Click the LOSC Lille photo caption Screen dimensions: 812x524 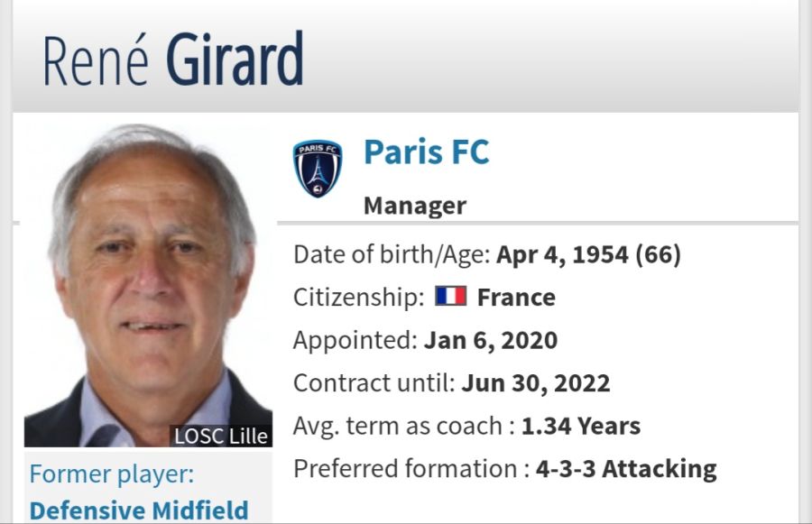point(221,436)
